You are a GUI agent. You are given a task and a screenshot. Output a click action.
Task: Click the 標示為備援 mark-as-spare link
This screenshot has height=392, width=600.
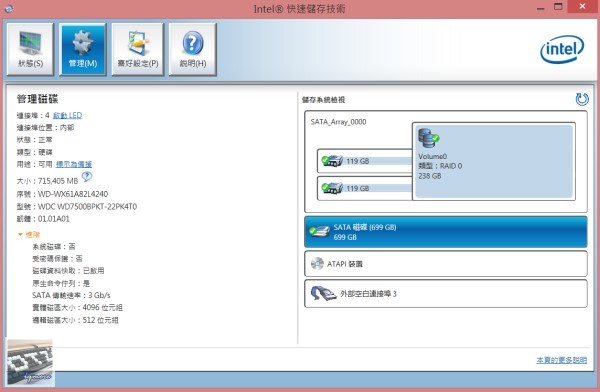74,164
